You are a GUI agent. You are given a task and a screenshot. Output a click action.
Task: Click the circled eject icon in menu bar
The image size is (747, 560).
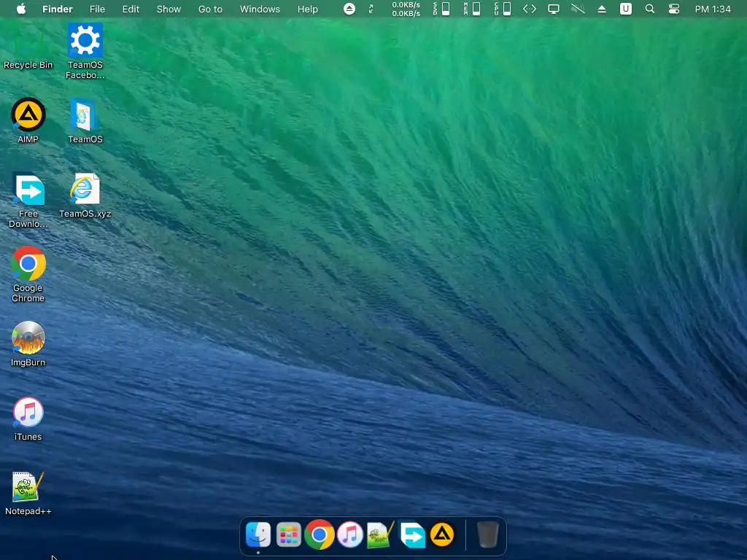349,9
